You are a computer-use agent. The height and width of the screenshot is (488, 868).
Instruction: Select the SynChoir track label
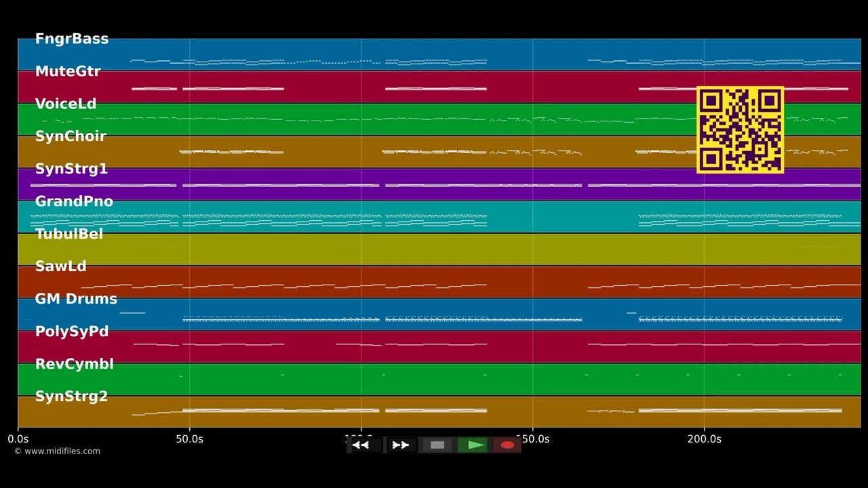pos(71,136)
